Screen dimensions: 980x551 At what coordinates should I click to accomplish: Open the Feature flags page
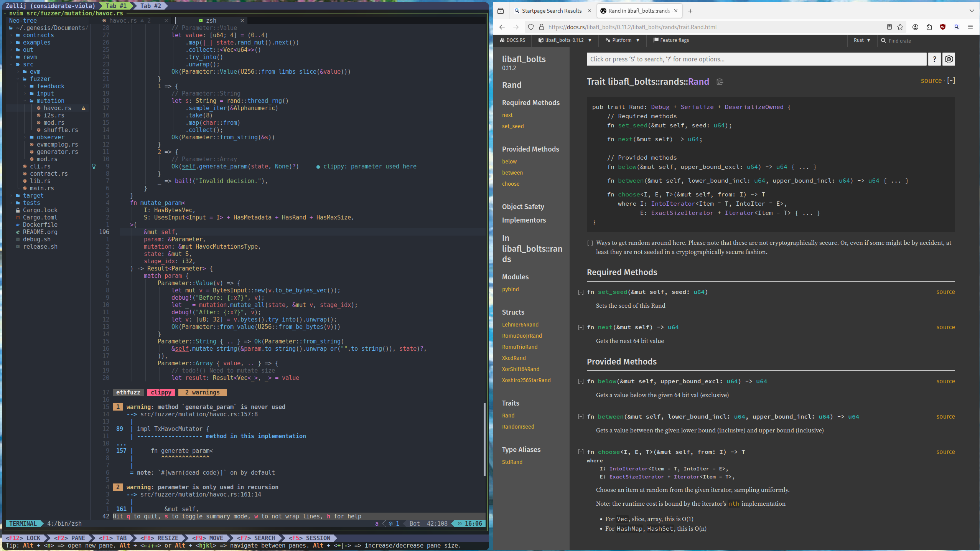click(674, 40)
